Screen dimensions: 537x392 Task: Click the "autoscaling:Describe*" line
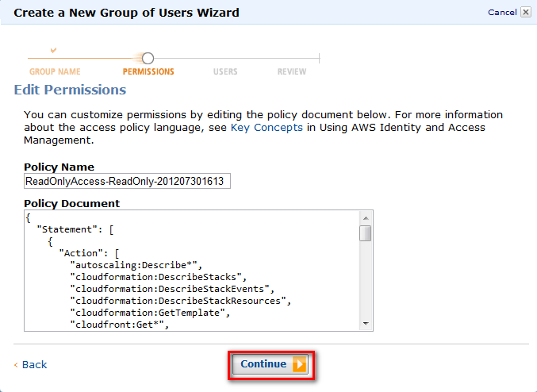click(136, 265)
